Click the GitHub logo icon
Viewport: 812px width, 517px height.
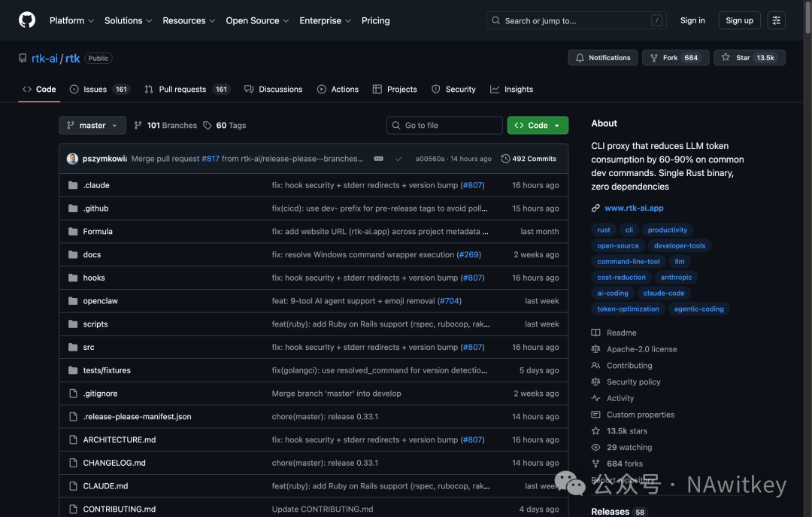coord(27,20)
